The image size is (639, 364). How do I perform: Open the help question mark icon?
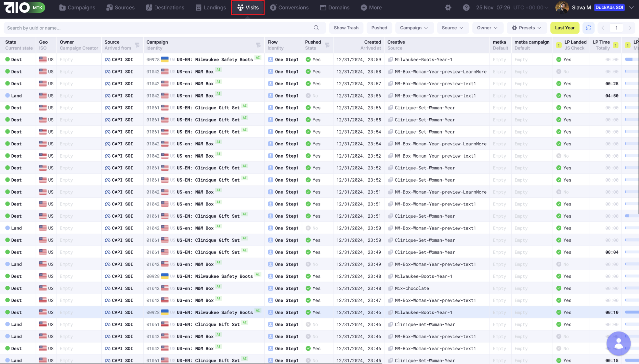coord(466,7)
